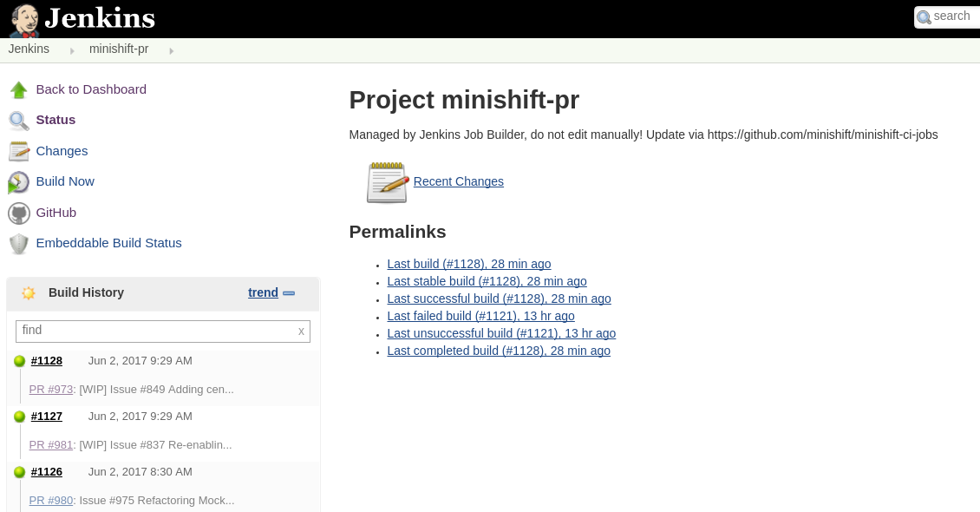The width and height of the screenshot is (980, 512).
Task: Click the Project minishift-pr heading
Action: [464, 100]
